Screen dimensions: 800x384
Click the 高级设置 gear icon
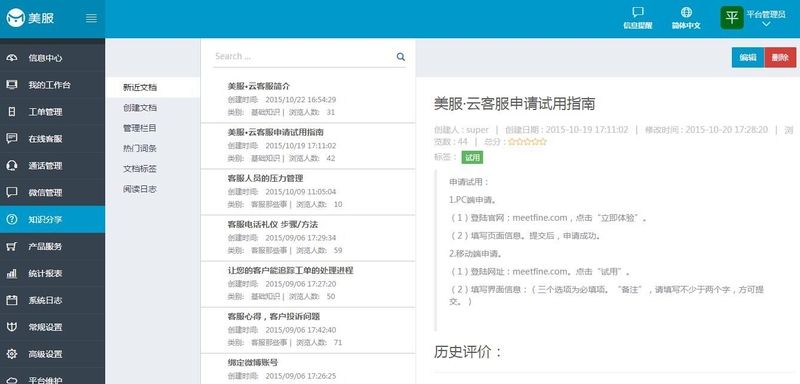[12, 354]
